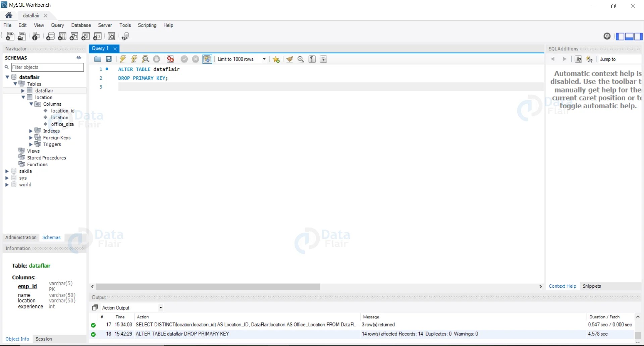Click the Jump to link in SQL Additions

(x=608, y=59)
